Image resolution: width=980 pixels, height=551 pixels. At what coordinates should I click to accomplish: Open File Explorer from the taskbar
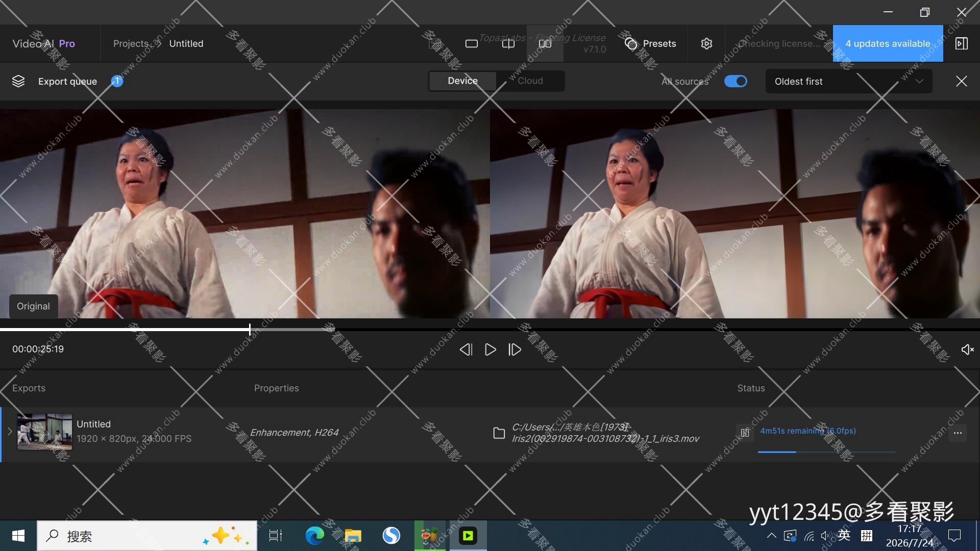coord(353,536)
